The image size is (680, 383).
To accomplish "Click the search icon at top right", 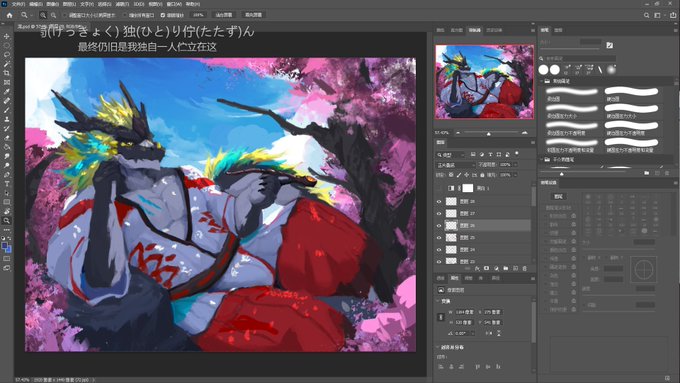I will (x=646, y=15).
